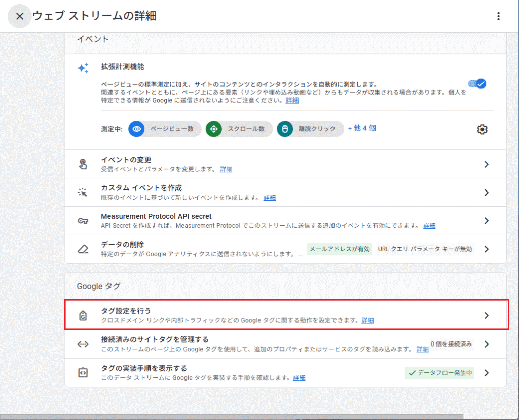Open the three-dot menu top right
The width and height of the screenshot is (519, 420).
tap(498, 16)
